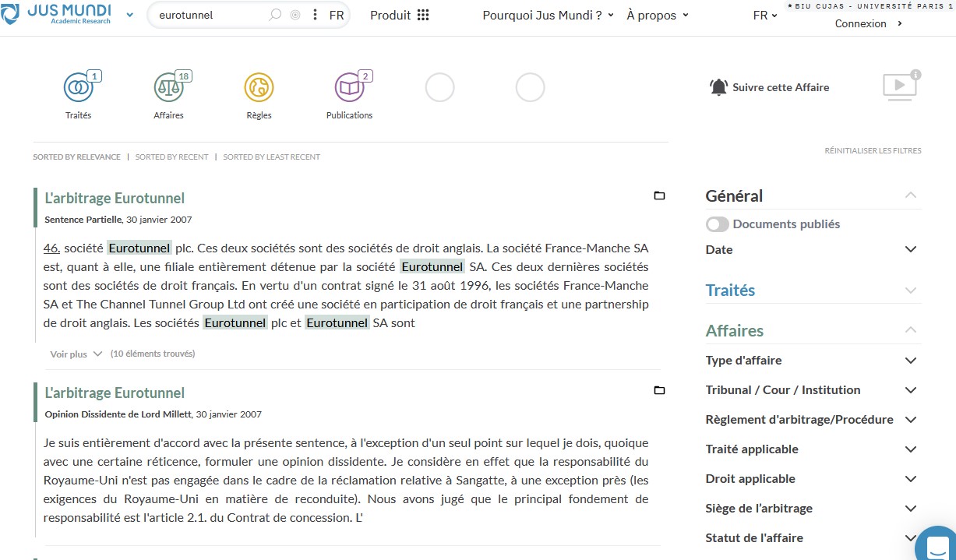Screen dimensions: 956x560
Task: Open the chat support bubble
Action: pyautogui.click(x=937, y=546)
